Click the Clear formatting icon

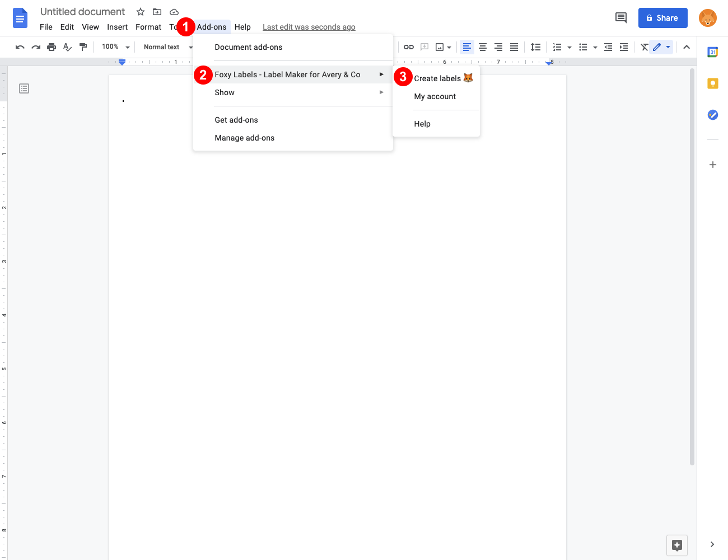click(x=643, y=47)
